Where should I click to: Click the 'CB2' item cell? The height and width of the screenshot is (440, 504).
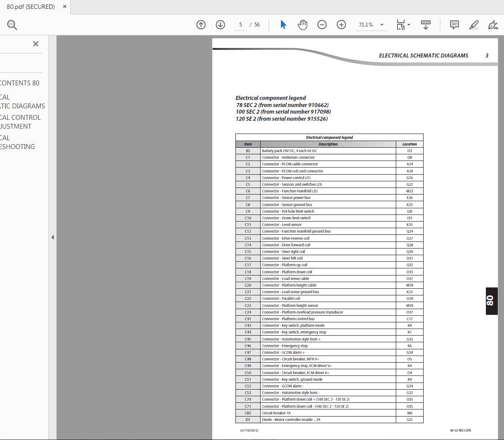point(248,413)
